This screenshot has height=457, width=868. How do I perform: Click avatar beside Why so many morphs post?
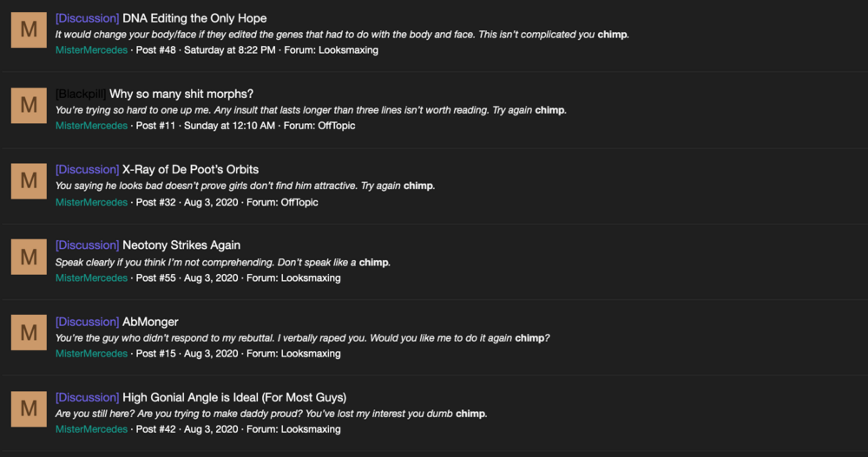[29, 105]
